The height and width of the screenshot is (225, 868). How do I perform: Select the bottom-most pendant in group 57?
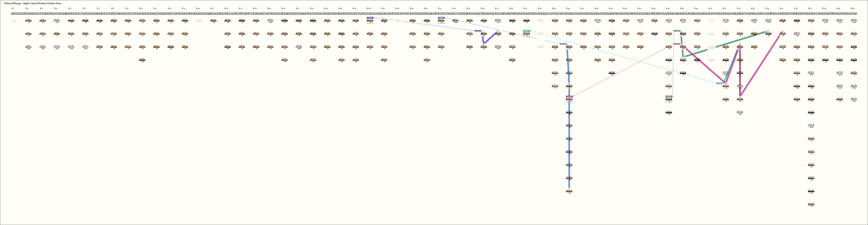click(811, 205)
